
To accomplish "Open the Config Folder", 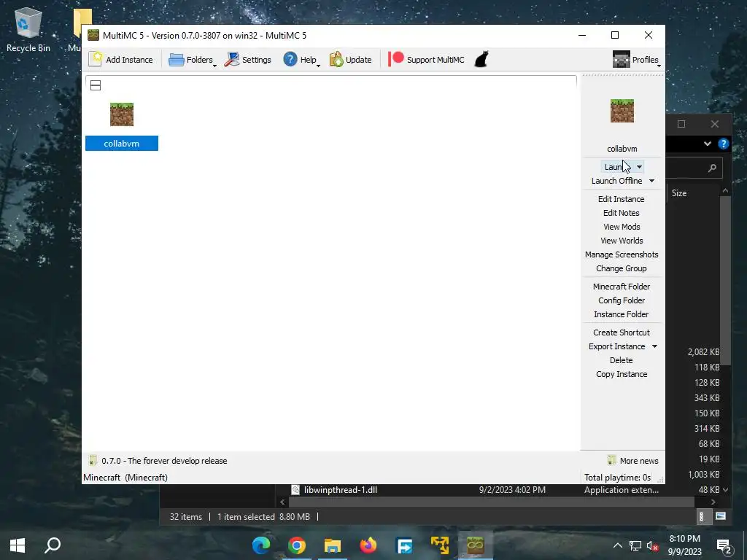I will (622, 300).
